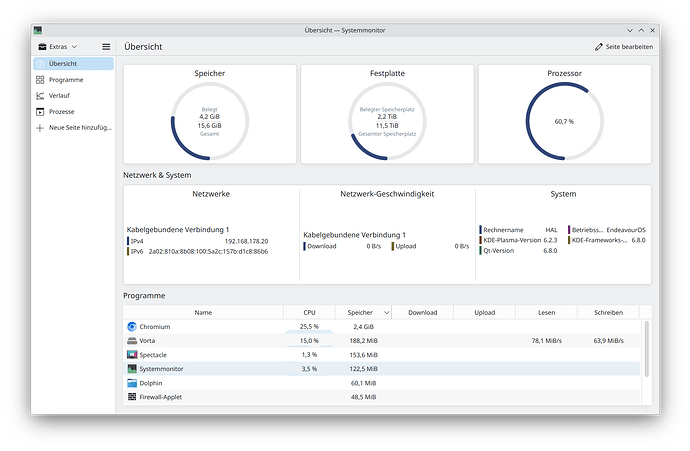Click Chromium's 2,4 GiB memory value
Screen dimensions: 690x451
tap(363, 326)
